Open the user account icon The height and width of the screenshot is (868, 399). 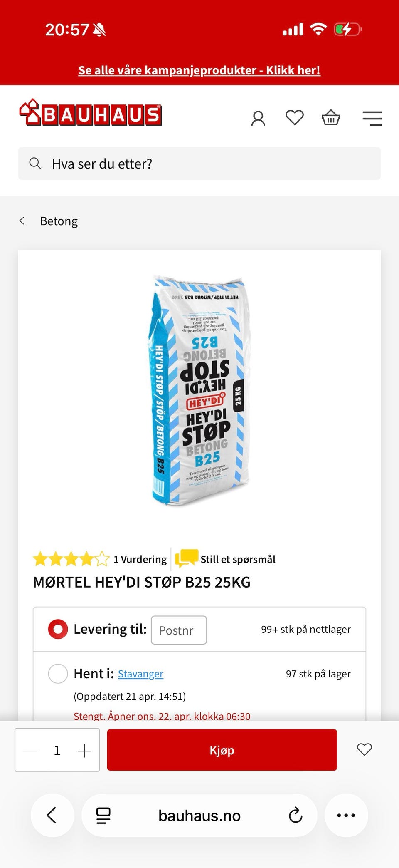click(258, 119)
